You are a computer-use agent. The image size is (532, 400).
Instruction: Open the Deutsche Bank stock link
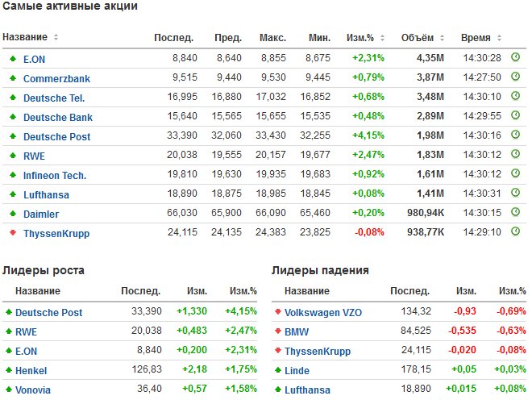pyautogui.click(x=57, y=117)
